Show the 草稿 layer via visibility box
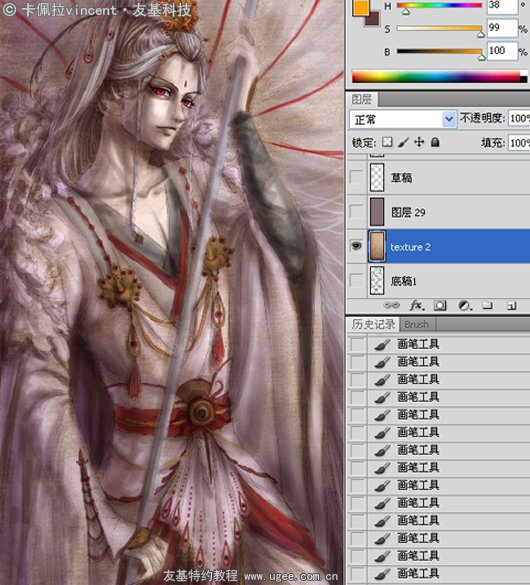Image resolution: width=530 pixels, height=585 pixels. coord(357,178)
